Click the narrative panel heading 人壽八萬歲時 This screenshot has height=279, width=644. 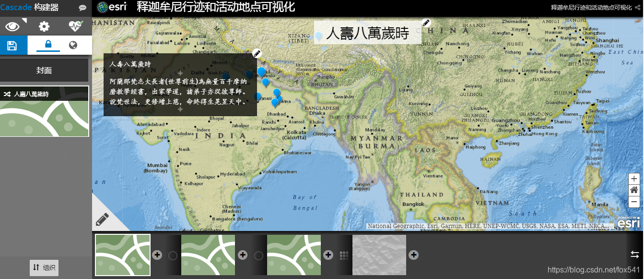tap(130, 64)
